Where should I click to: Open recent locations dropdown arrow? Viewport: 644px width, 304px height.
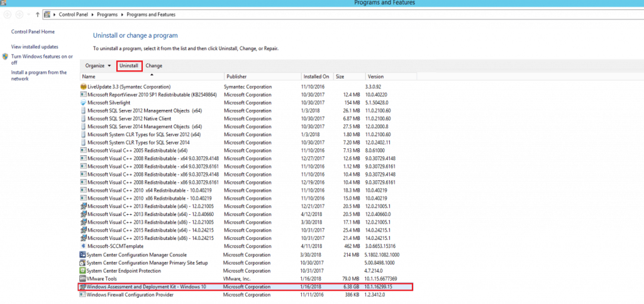28,14
